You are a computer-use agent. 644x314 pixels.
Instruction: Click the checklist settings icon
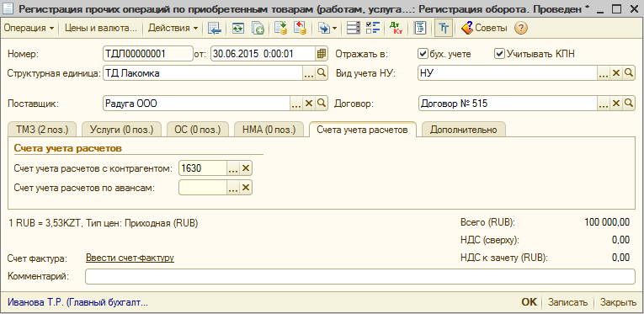click(373, 29)
